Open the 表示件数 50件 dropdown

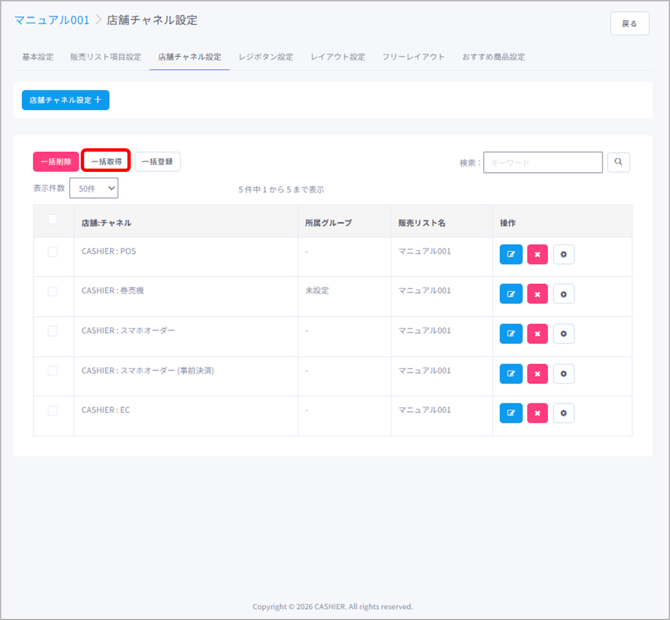point(94,188)
